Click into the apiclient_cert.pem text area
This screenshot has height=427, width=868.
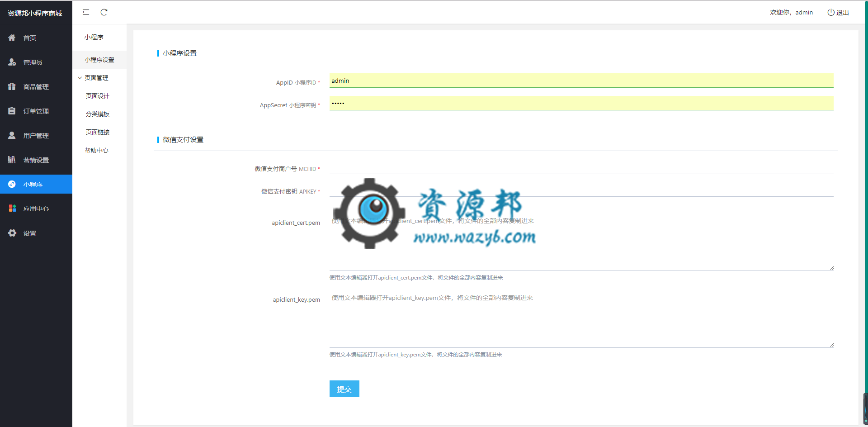pyautogui.click(x=581, y=242)
